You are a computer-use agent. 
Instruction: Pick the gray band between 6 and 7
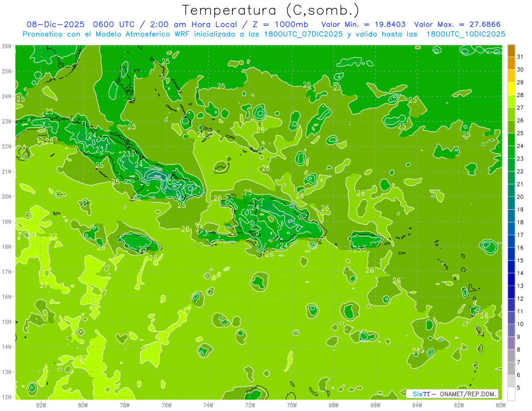(x=511, y=368)
